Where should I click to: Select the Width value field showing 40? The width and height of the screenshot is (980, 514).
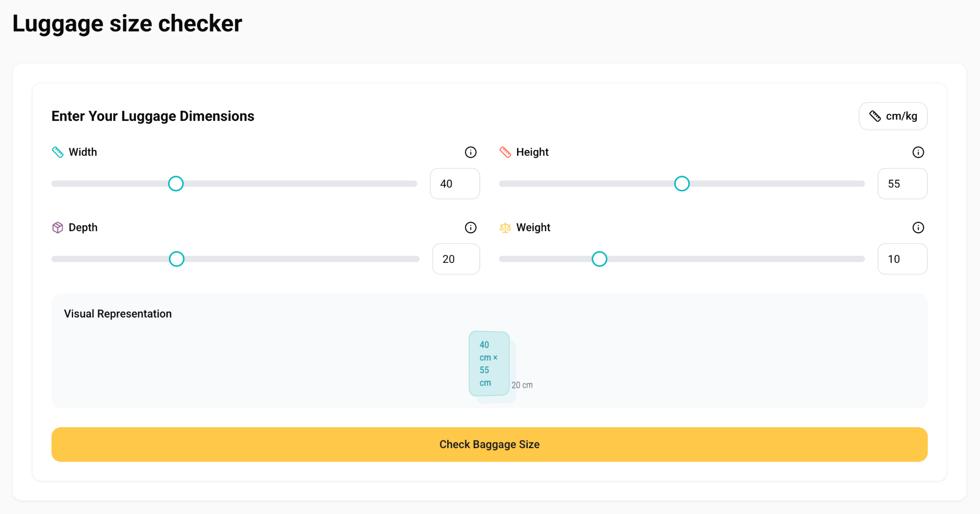tap(454, 183)
